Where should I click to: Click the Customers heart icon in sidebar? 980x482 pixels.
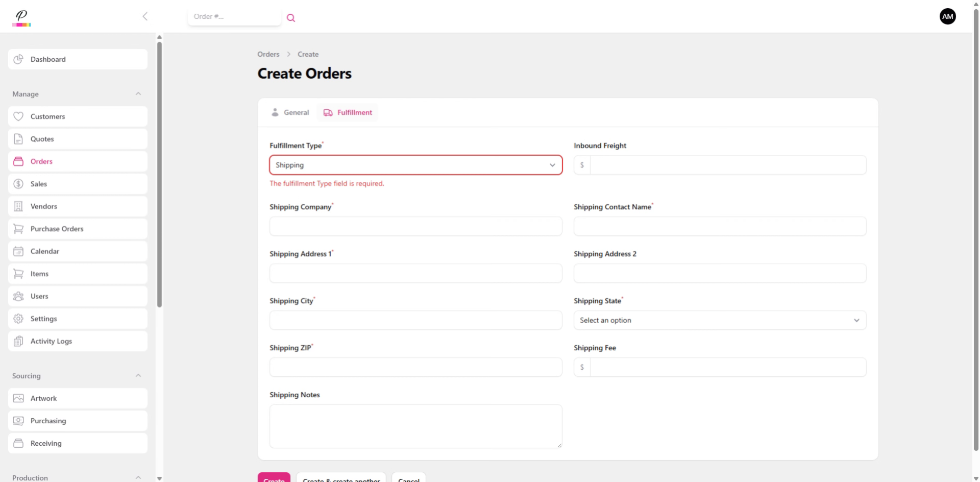coord(18,116)
